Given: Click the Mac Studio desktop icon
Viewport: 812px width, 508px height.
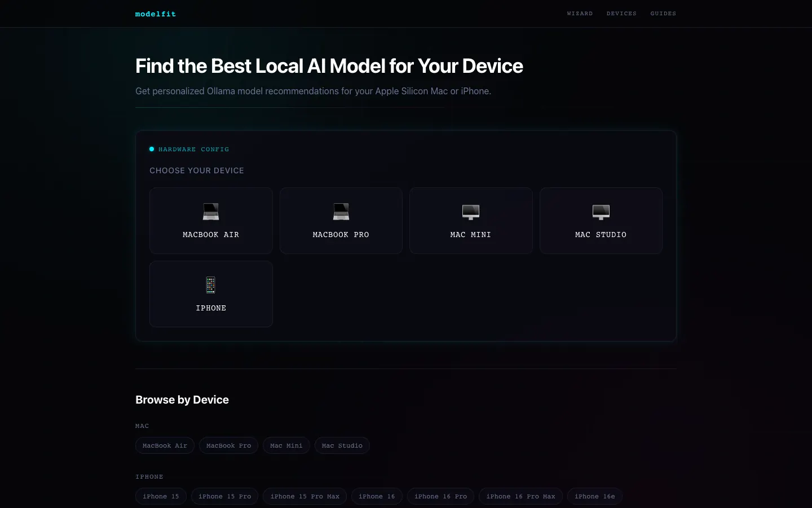Looking at the screenshot, I should point(601,212).
